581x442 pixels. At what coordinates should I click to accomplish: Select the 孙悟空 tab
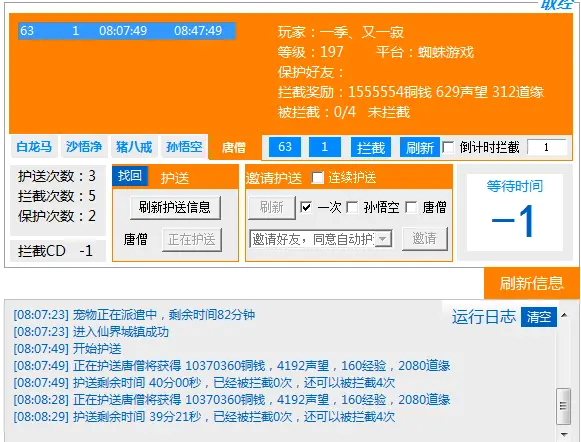click(x=184, y=147)
